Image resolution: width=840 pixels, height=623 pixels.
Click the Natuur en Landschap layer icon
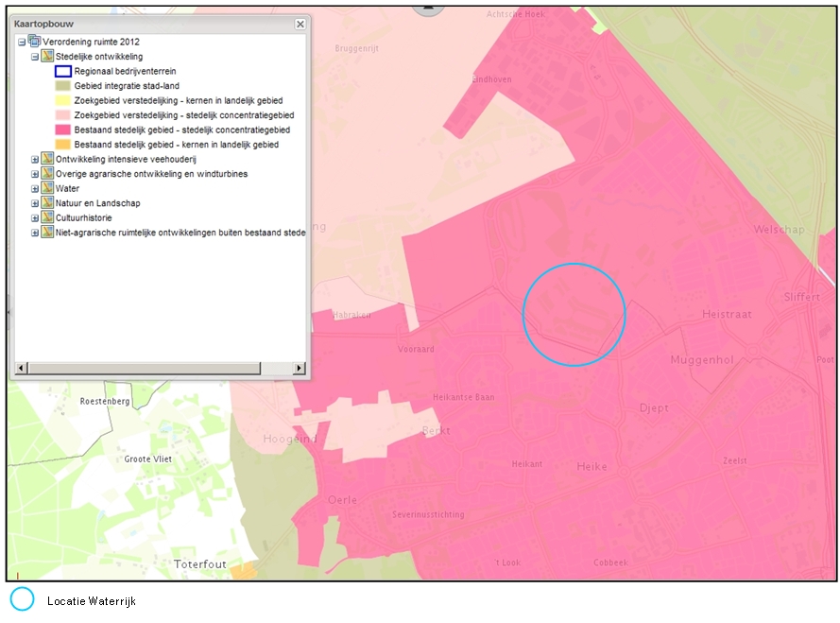pyautogui.click(x=48, y=203)
